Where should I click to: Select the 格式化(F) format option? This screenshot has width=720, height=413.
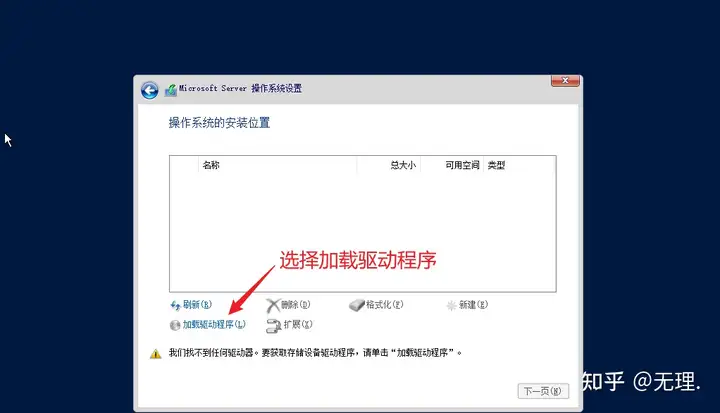384,305
